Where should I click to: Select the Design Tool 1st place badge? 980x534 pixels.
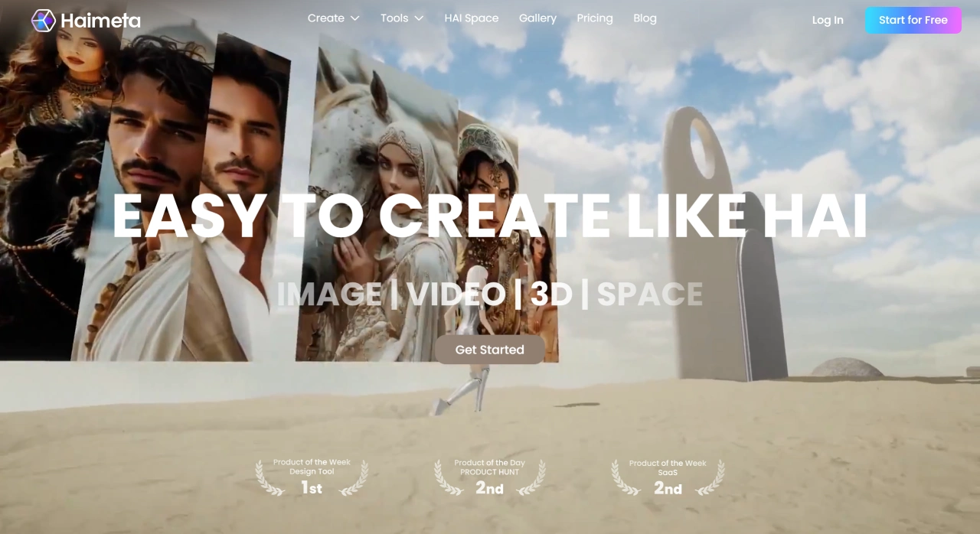click(x=312, y=477)
